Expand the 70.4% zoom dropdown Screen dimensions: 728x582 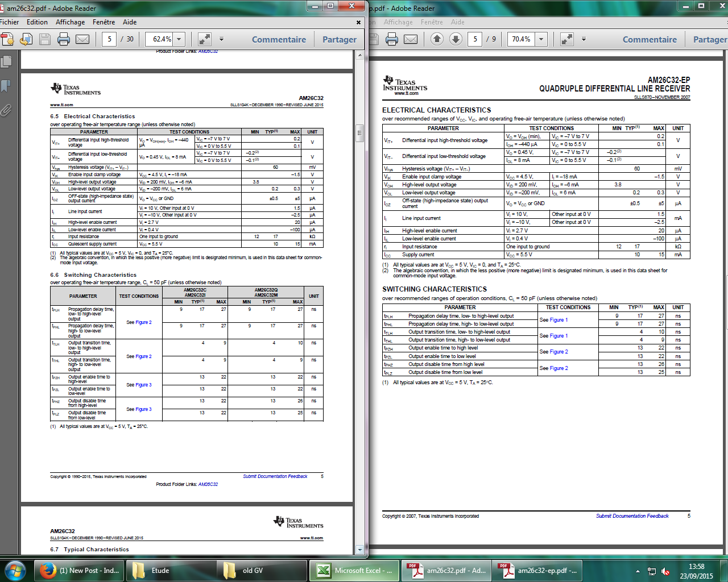pos(541,39)
